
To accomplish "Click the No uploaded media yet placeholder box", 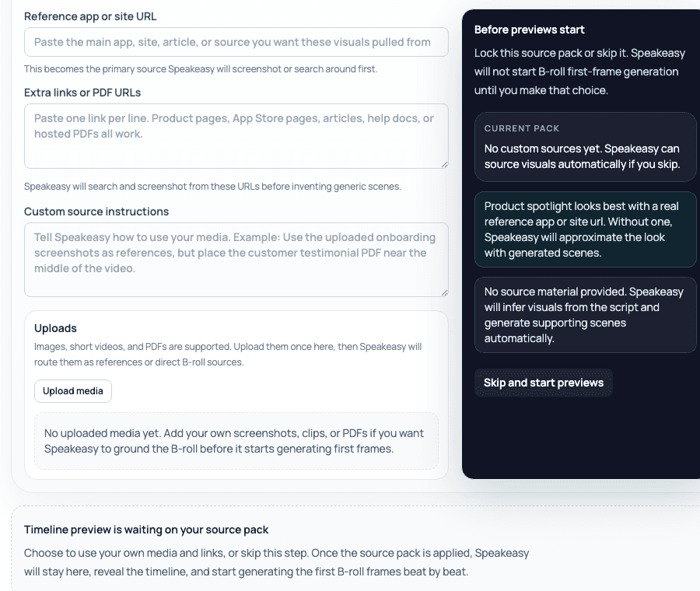I will point(236,441).
